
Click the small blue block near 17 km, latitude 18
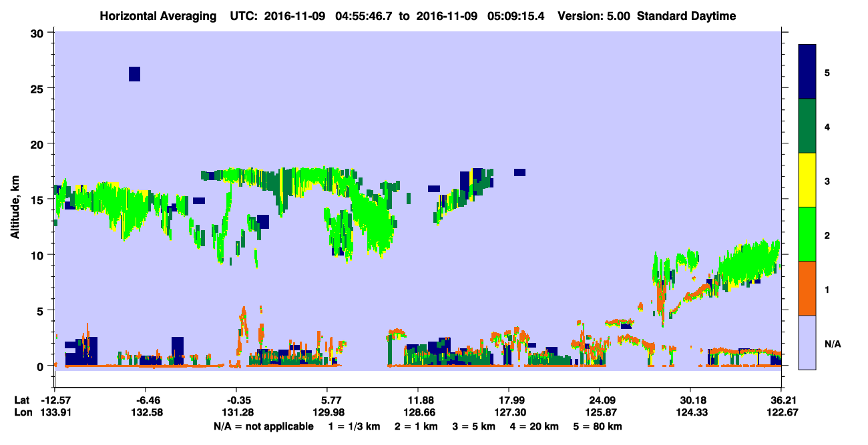pos(519,172)
